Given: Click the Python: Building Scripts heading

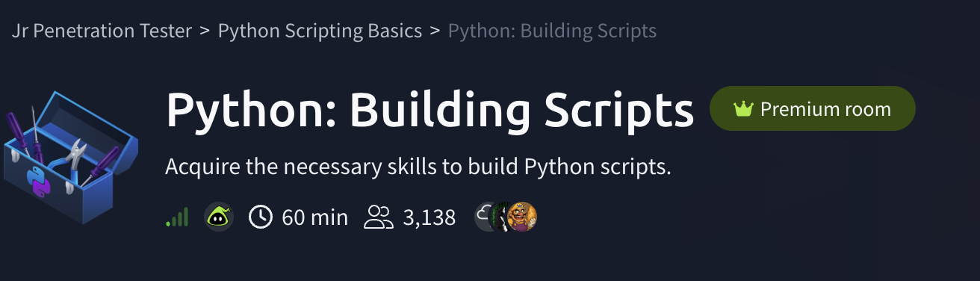Looking at the screenshot, I should (x=430, y=111).
